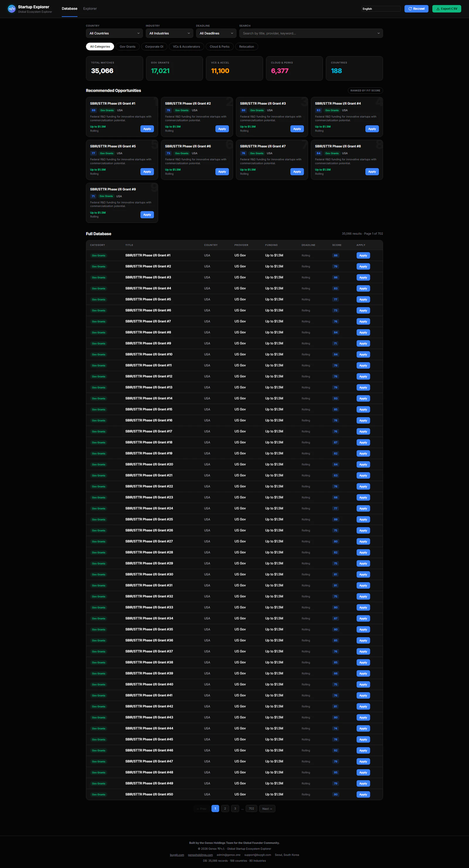Switch to the Explorer tab

(90, 9)
